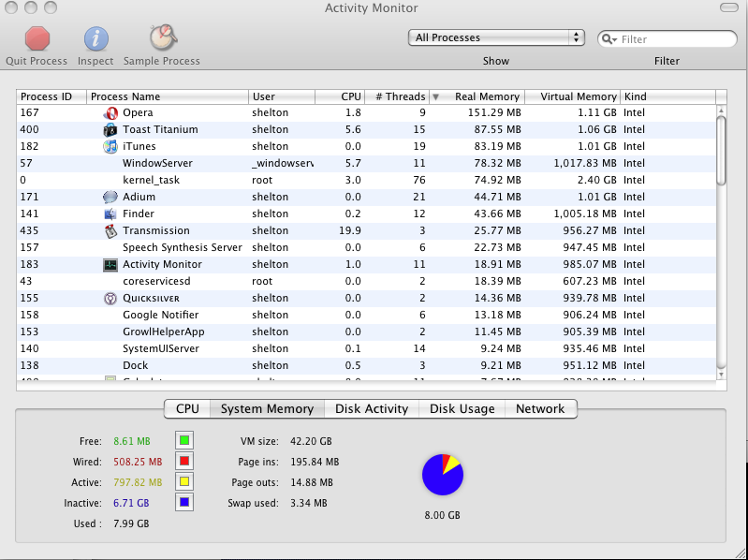
Task: Click the Sample Process icon
Action: point(164,37)
